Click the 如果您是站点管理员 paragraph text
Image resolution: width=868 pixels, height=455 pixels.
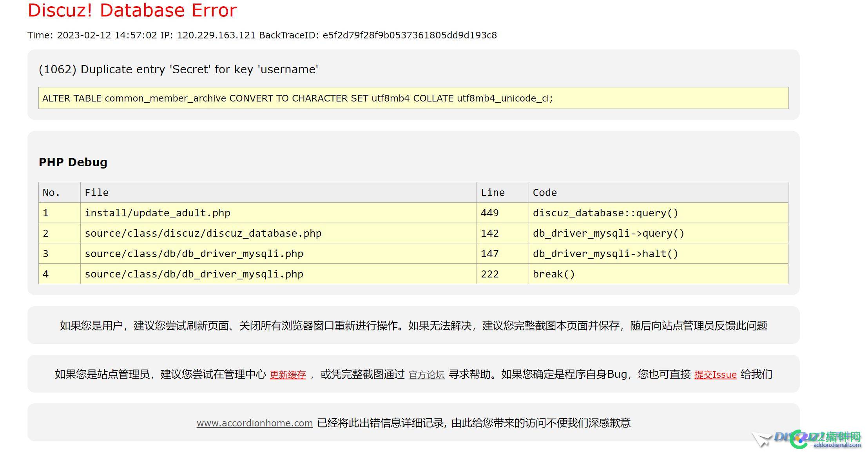tap(413, 374)
